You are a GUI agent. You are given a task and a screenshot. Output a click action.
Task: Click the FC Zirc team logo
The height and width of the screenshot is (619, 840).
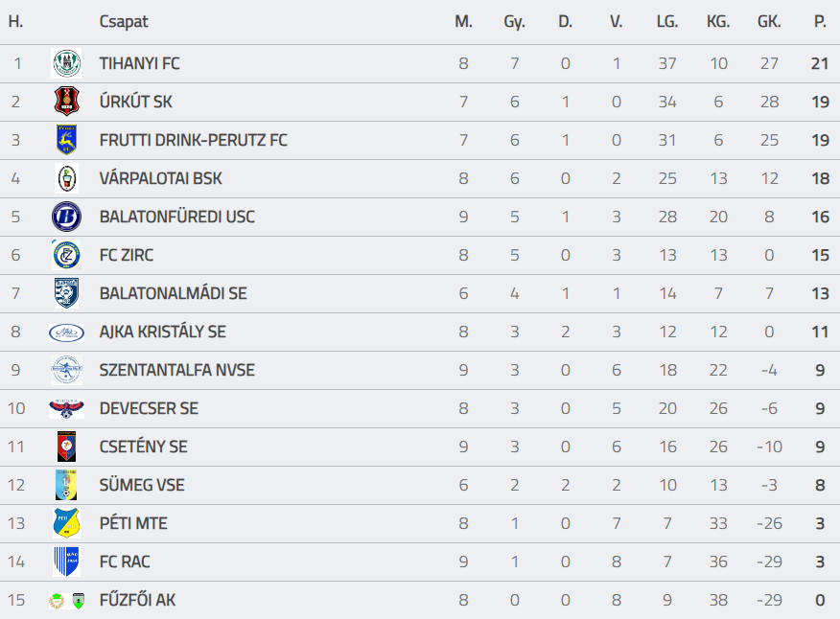(x=66, y=256)
